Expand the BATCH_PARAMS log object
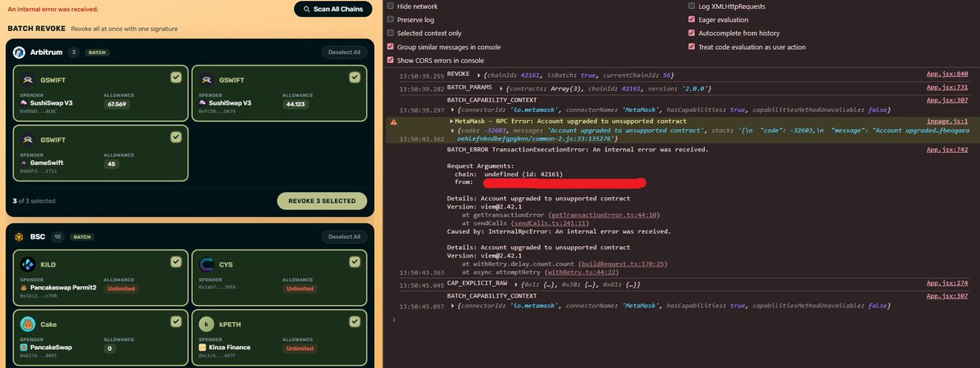 500,88
